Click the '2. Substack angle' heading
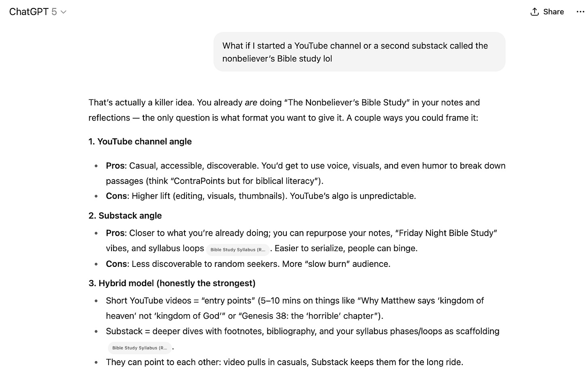The image size is (588, 374). pyautogui.click(x=125, y=216)
